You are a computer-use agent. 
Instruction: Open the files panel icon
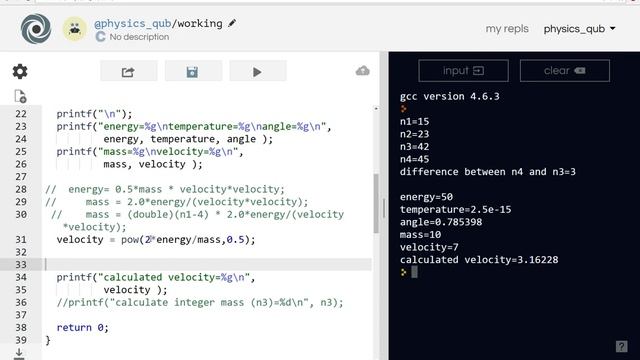coord(20,96)
